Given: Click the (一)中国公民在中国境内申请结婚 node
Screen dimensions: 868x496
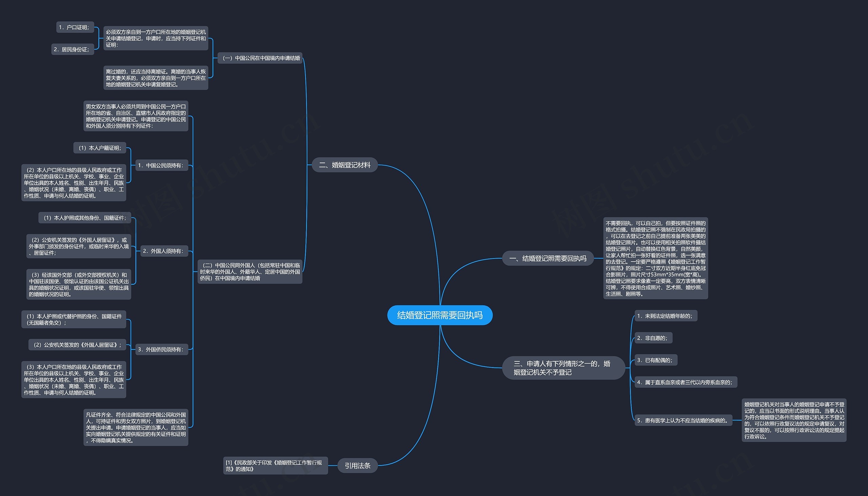Looking at the screenshot, I should 260,58.
